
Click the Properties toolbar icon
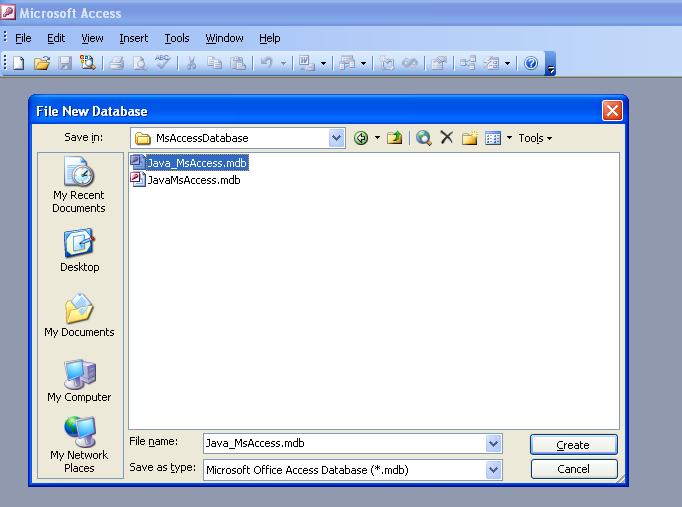439,63
